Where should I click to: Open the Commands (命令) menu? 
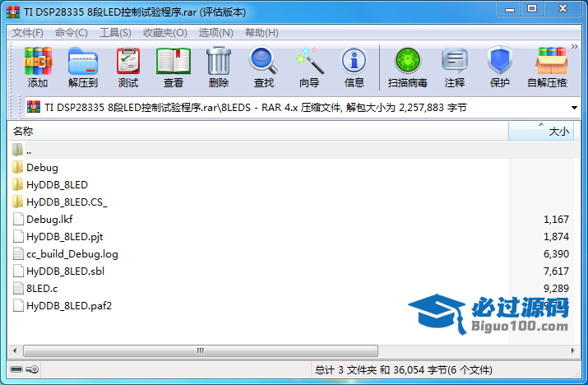72,33
